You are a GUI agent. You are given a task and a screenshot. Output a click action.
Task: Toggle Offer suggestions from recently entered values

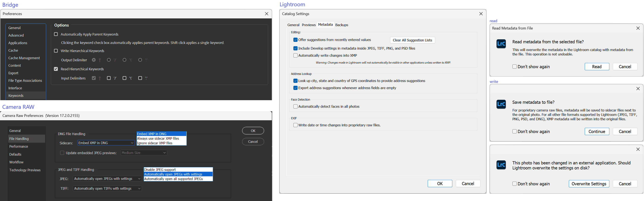(x=295, y=40)
